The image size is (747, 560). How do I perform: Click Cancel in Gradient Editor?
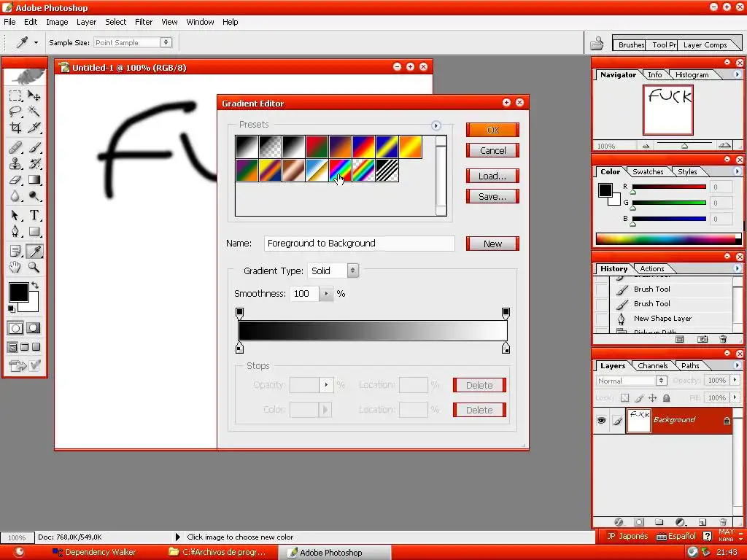492,150
